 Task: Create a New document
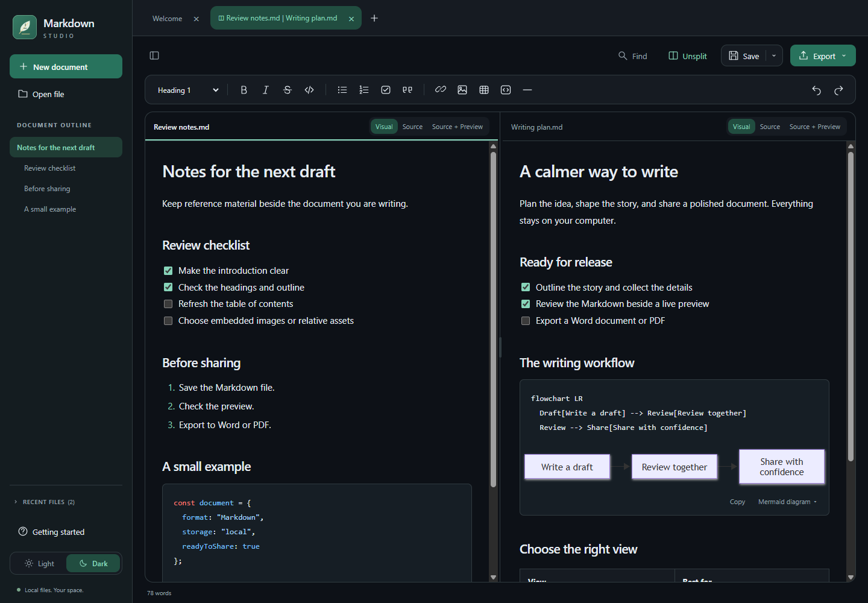[x=66, y=66]
